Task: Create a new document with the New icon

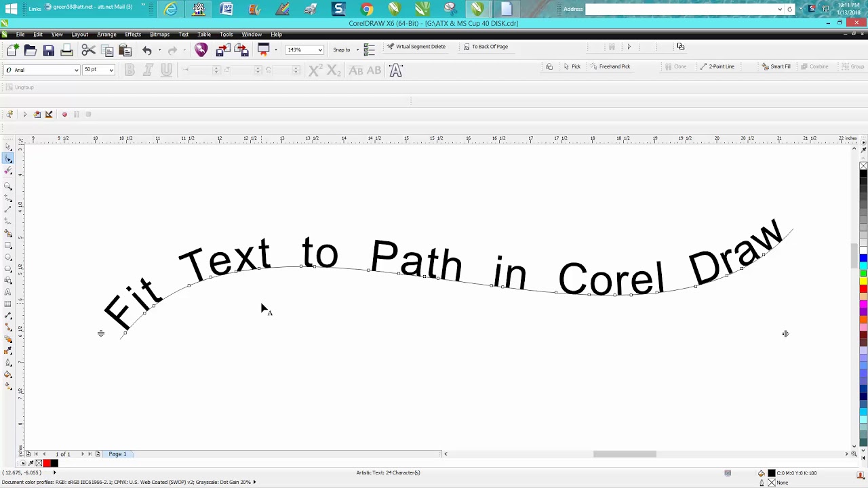Action: click(12, 50)
